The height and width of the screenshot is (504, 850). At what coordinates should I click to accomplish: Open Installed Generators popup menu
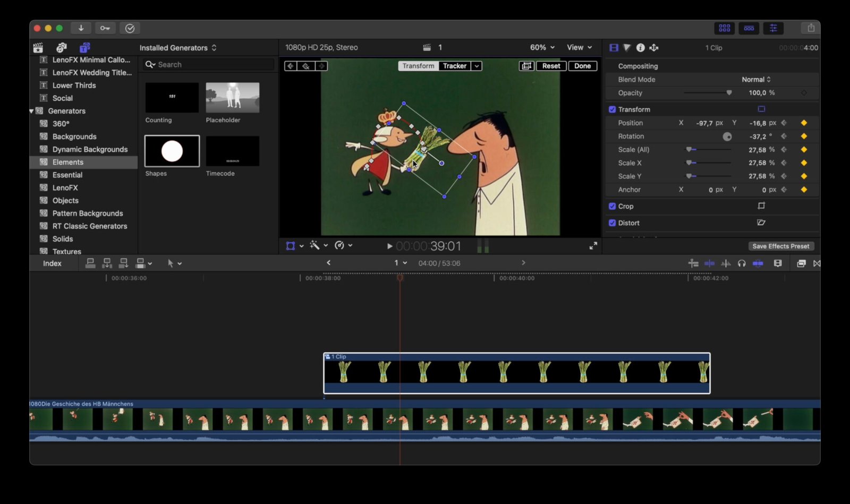(x=178, y=48)
